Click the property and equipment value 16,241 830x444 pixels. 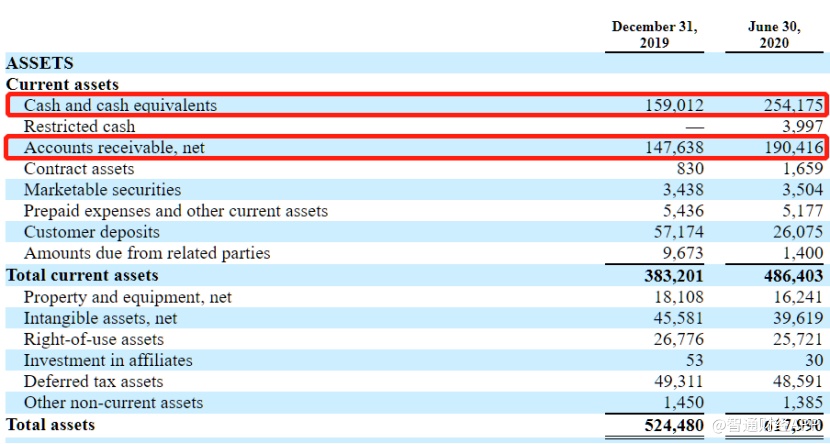pos(798,297)
